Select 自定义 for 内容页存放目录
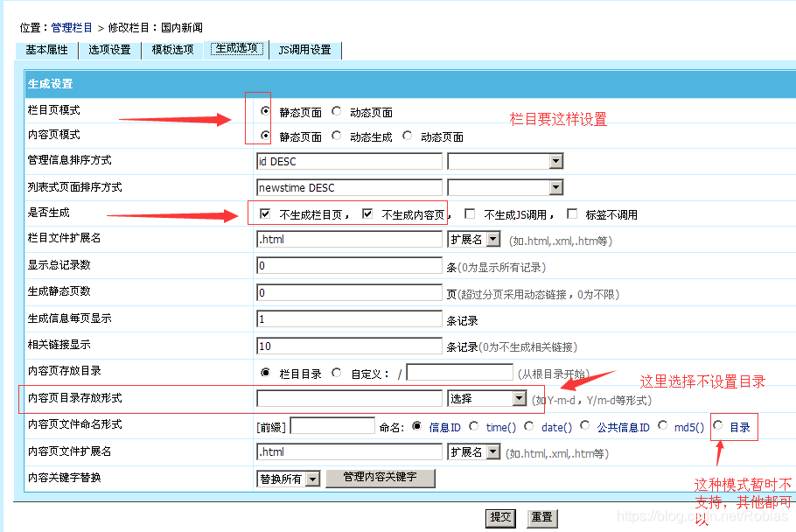 pos(336,373)
